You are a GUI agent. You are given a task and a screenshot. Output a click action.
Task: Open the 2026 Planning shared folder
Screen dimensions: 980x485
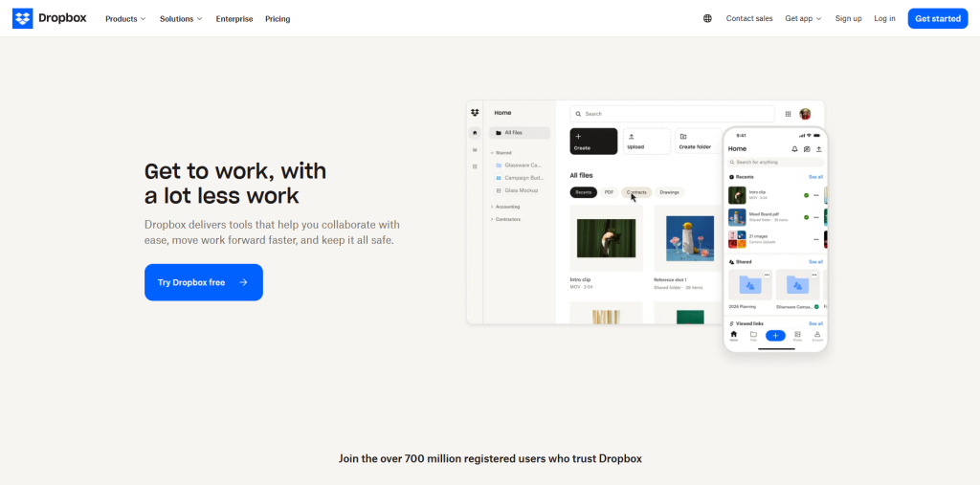750,285
